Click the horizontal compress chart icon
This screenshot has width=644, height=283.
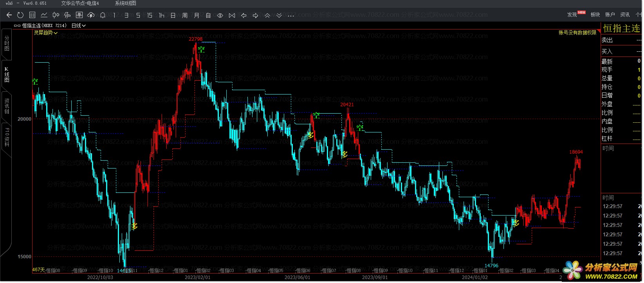tap(220, 15)
